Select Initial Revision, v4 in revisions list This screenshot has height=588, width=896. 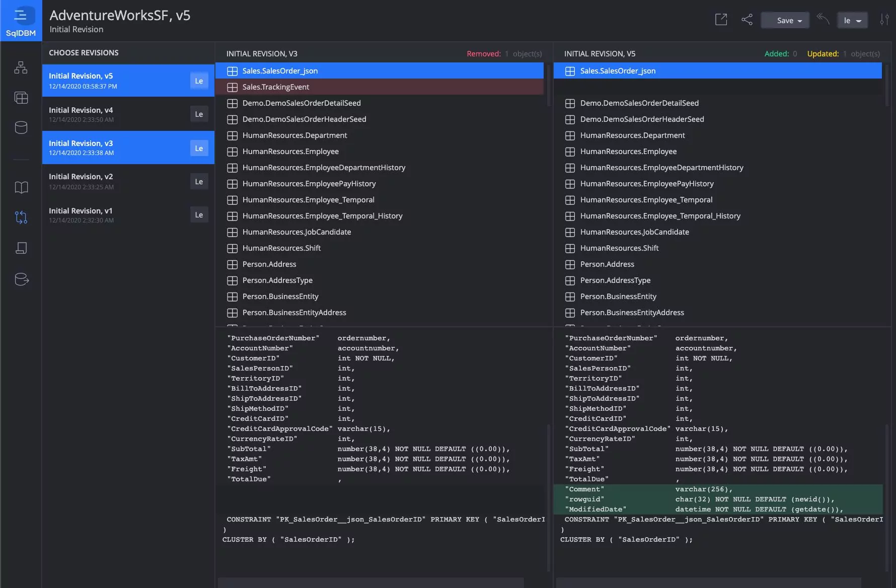(116, 114)
